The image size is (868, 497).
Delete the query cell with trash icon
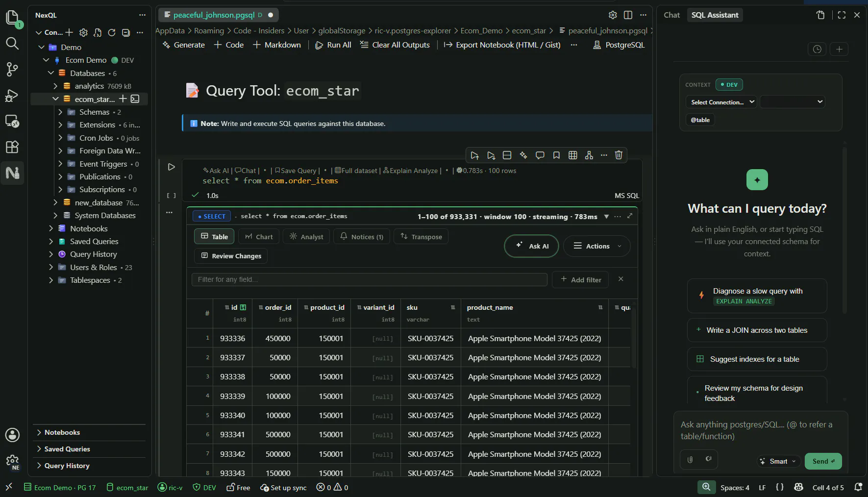(x=619, y=155)
